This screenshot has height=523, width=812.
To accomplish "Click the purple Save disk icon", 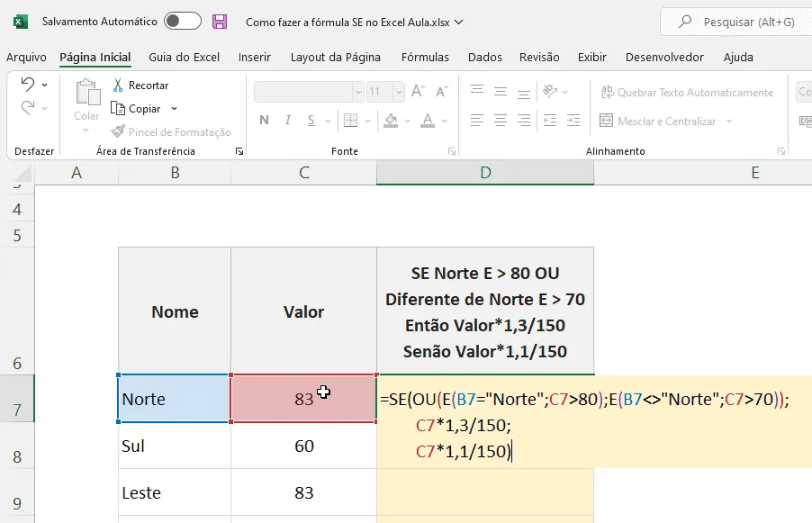I will click(x=220, y=22).
